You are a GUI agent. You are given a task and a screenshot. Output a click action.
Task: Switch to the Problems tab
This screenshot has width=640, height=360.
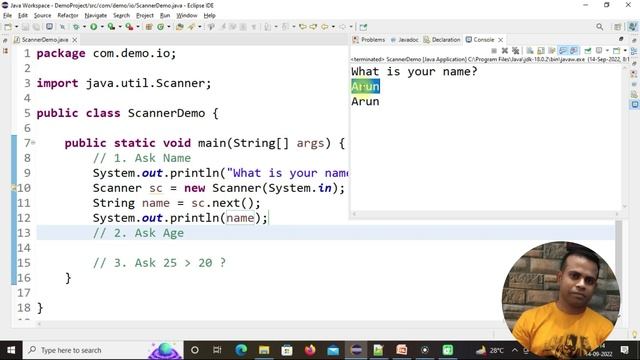pos(369,40)
